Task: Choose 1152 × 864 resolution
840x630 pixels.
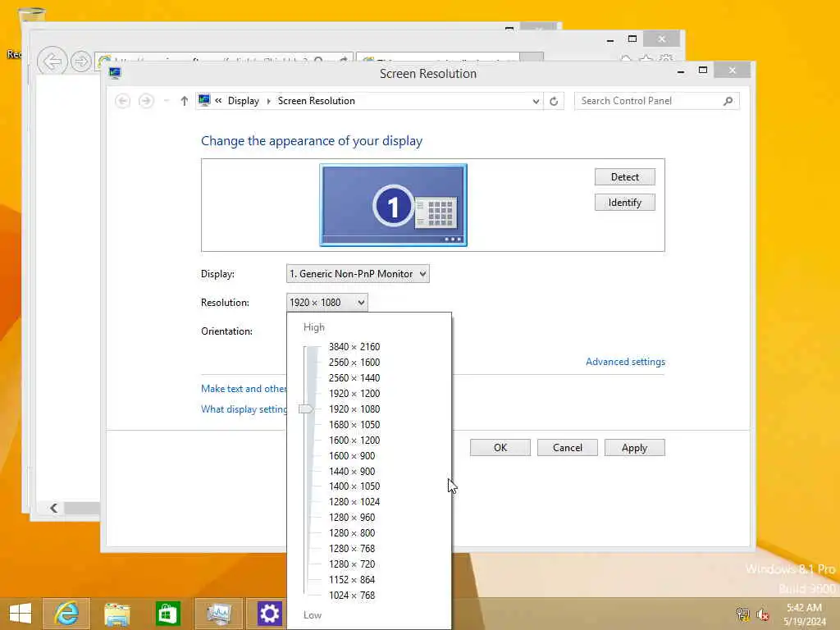Action: pos(351,579)
